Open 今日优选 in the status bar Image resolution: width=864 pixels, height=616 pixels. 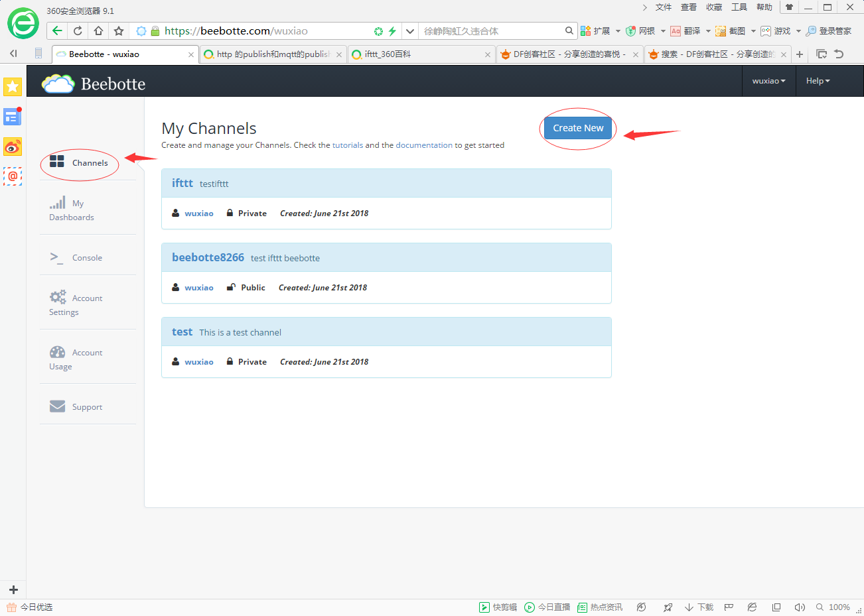29,607
